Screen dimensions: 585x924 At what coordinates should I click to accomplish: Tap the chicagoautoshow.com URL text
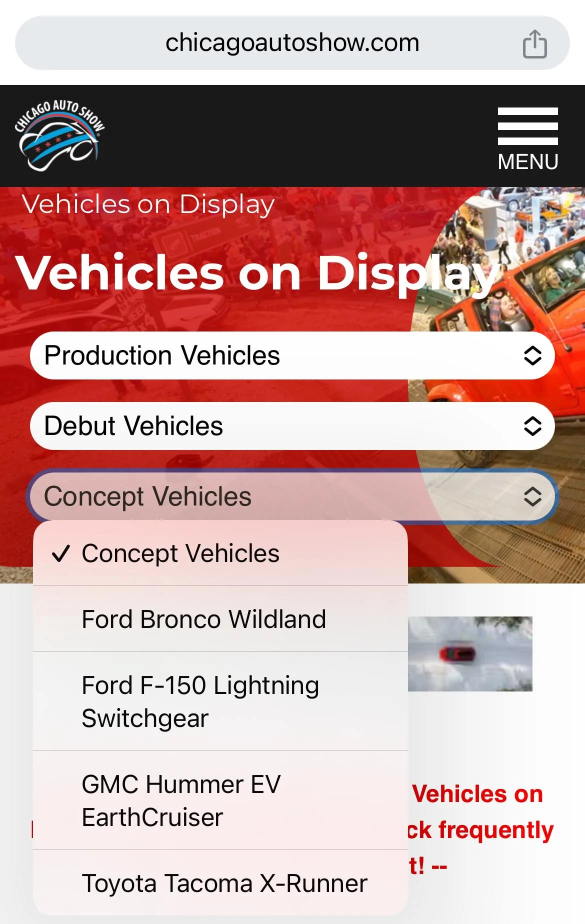click(x=292, y=43)
